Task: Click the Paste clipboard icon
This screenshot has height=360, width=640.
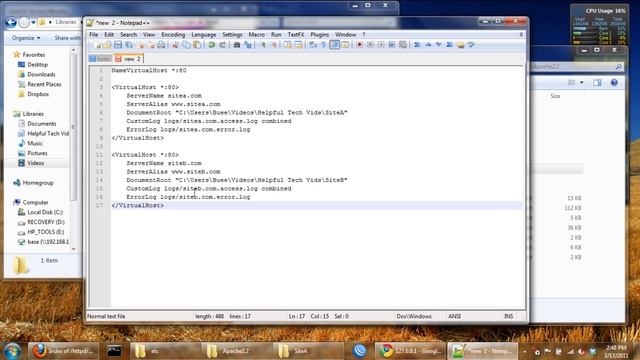Action: click(197, 45)
